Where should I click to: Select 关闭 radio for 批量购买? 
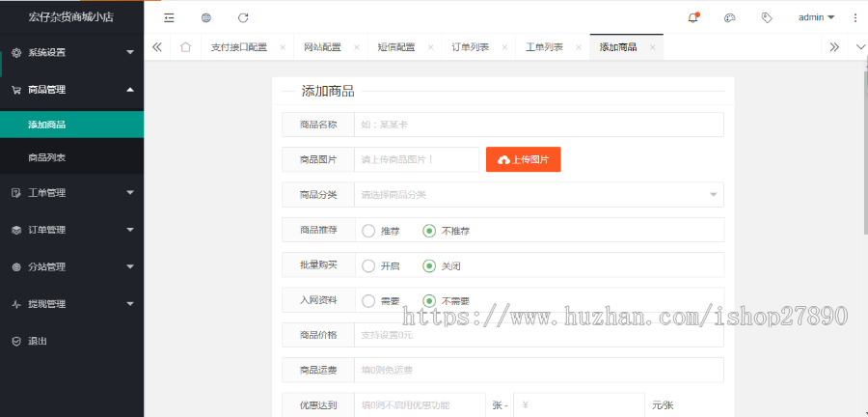point(429,265)
